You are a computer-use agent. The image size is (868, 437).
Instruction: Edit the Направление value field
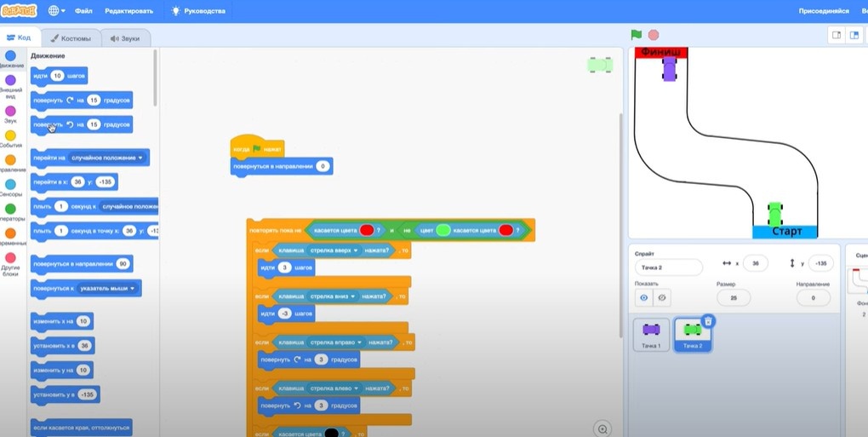click(x=814, y=298)
